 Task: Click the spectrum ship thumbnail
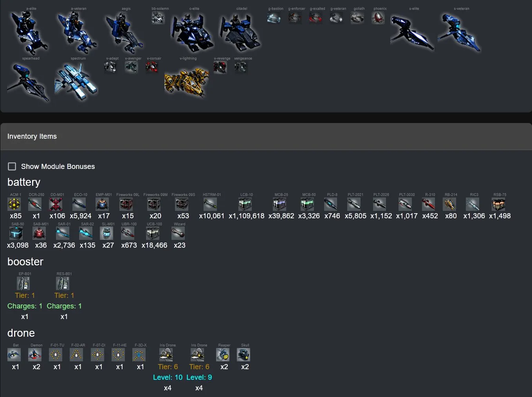click(77, 82)
